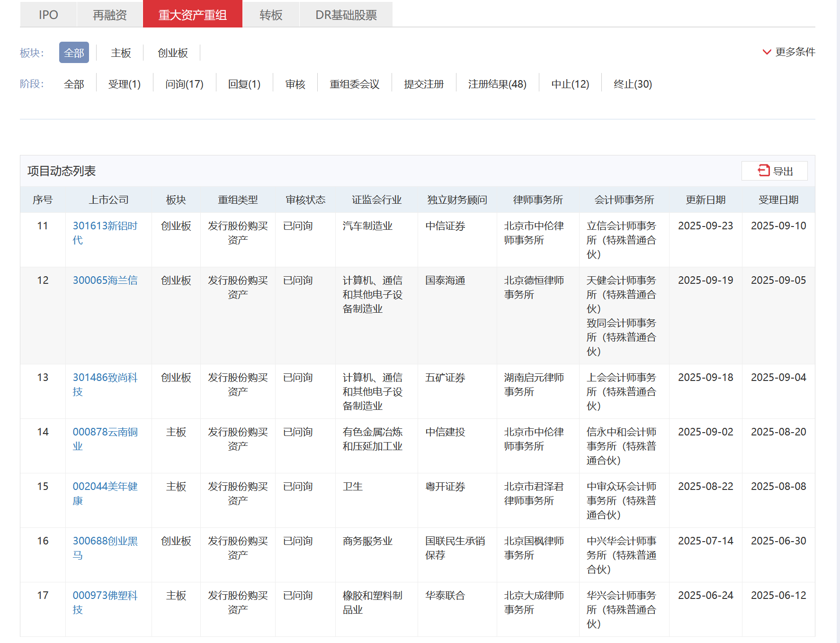Viewport: 840px width, 643px height.
Task: Expand 更多条件 filter options
Action: 789,52
